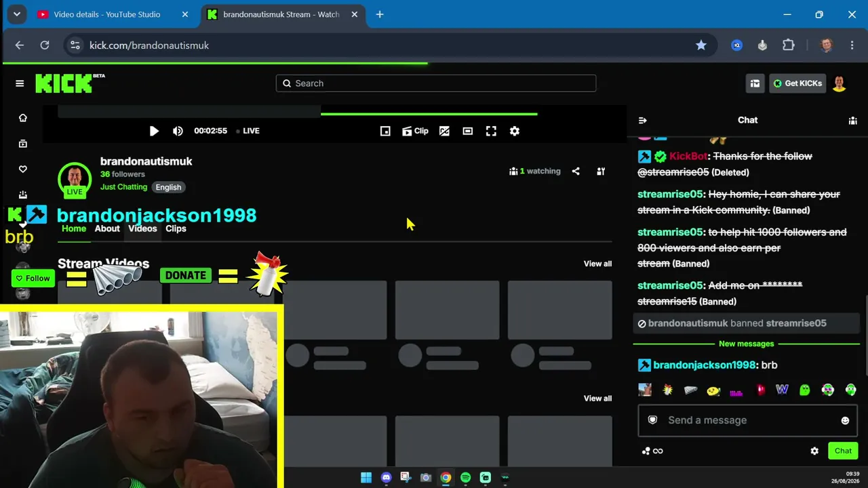Open video player settings gear
868x488 pixels.
coord(515,131)
